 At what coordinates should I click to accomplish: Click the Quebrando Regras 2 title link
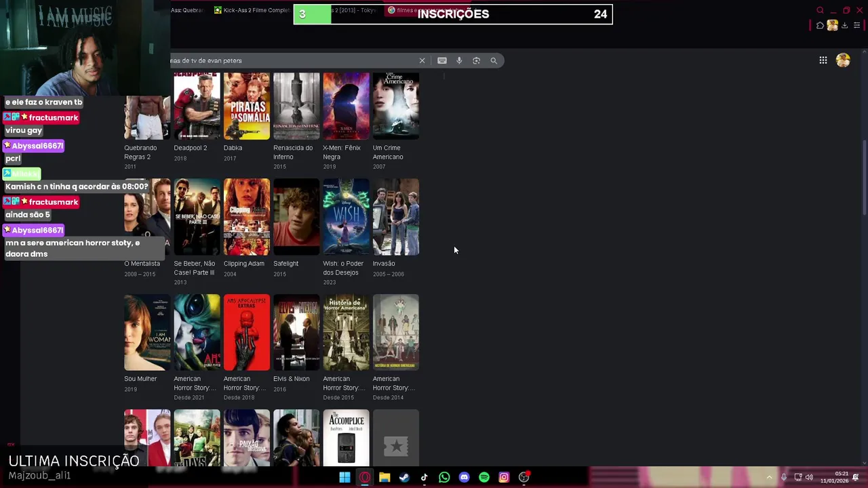point(140,152)
